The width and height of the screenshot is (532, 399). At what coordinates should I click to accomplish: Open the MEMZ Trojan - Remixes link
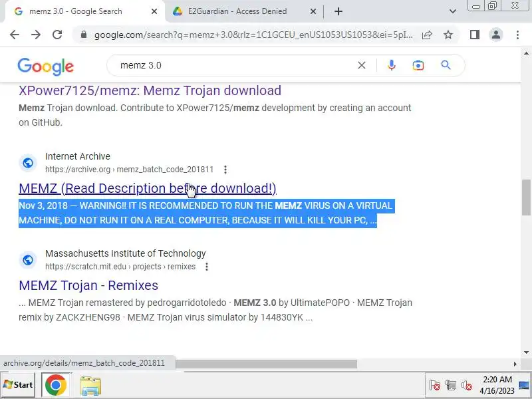[88, 285]
